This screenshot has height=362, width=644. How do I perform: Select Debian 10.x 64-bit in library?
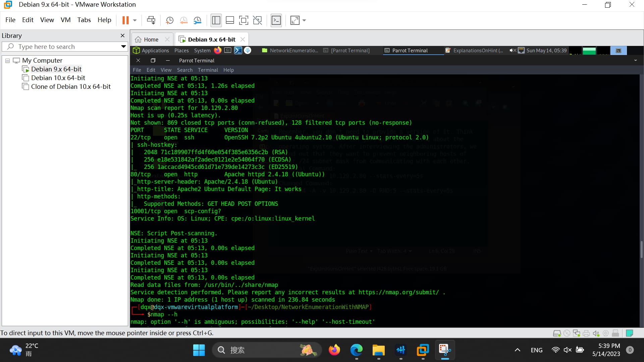58,78
